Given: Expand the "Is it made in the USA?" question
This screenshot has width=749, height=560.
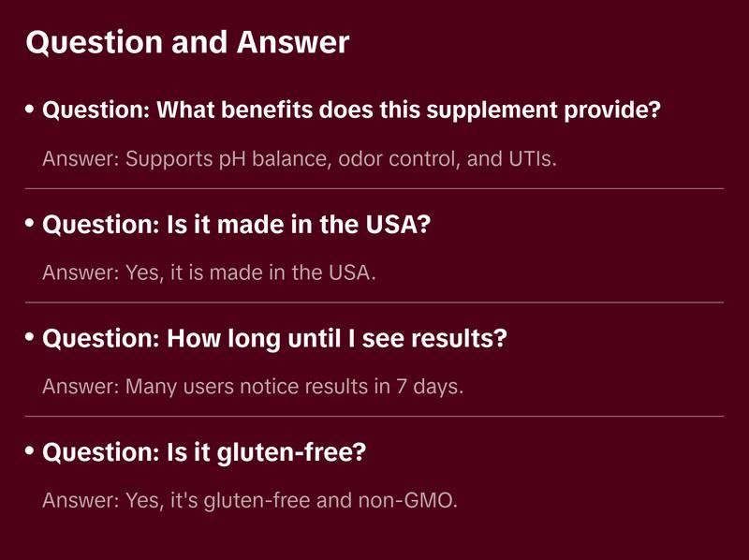Looking at the screenshot, I should (236, 225).
